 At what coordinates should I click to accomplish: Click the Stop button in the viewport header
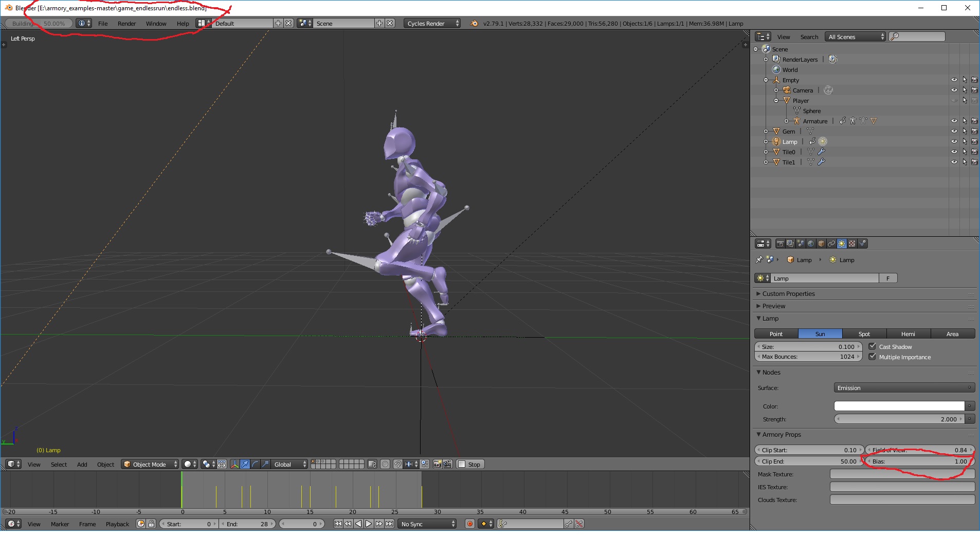pyautogui.click(x=469, y=464)
